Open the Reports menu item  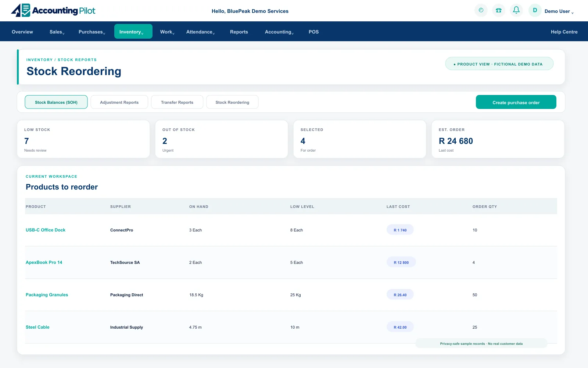click(239, 32)
